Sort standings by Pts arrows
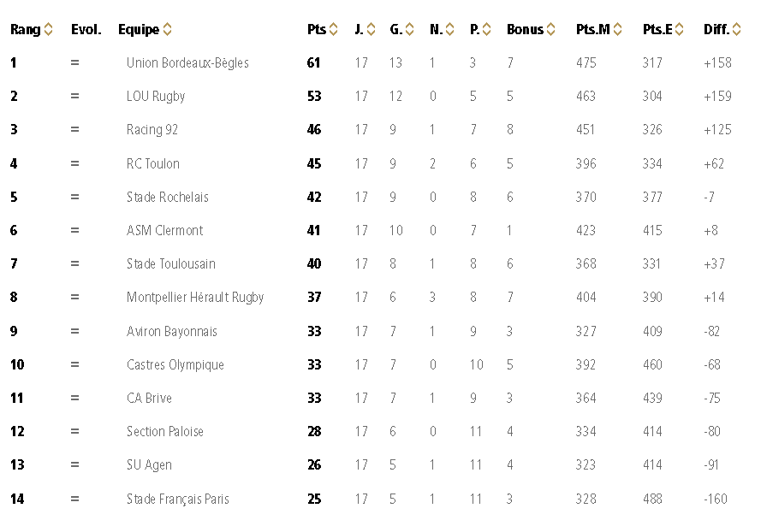Viewport: 761px width, 532px height. [334, 30]
